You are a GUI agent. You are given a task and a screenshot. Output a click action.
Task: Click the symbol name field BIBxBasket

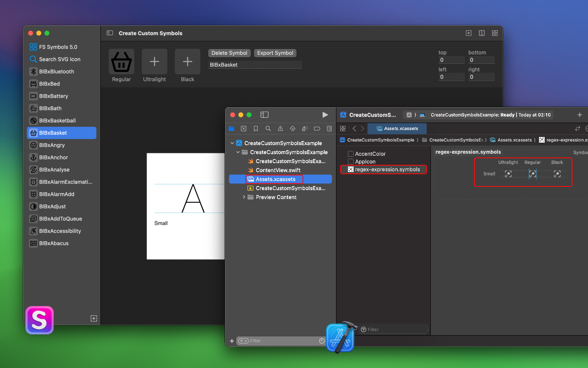[255, 65]
